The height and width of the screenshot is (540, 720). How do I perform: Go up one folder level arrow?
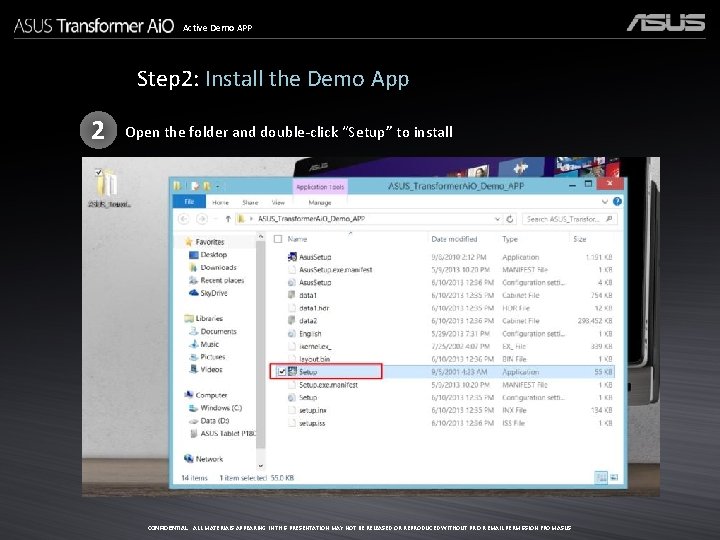(x=228, y=219)
